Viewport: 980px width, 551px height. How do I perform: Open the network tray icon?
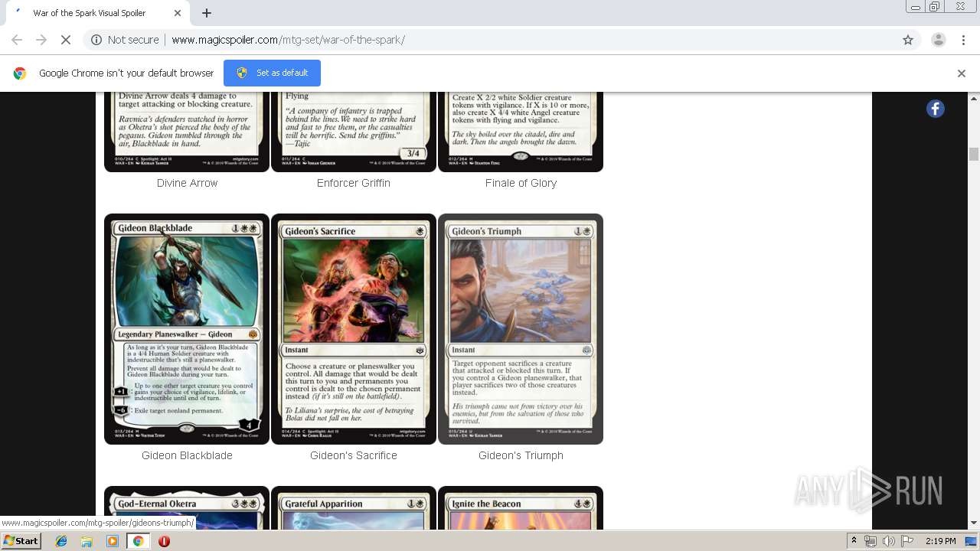pos(871,541)
